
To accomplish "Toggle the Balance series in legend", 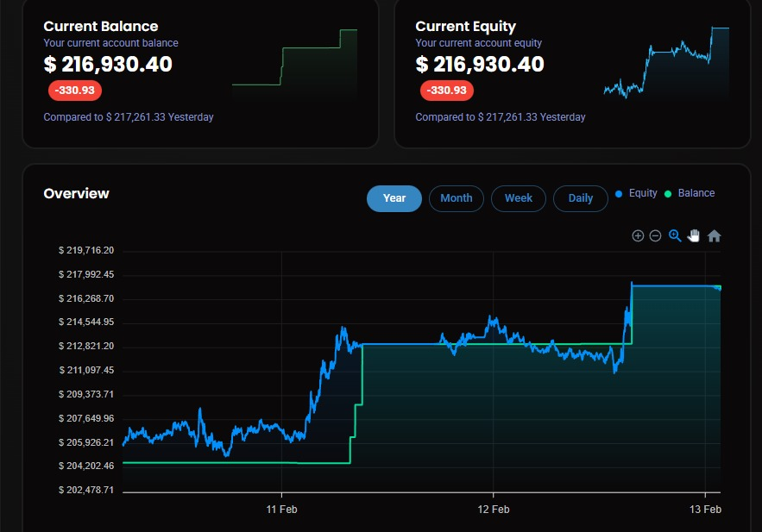I will click(690, 193).
